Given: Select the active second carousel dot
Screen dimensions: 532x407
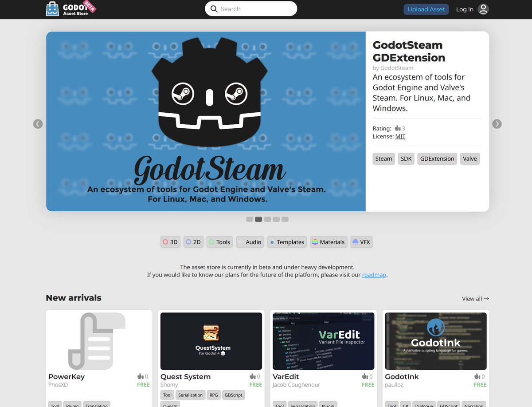Looking at the screenshot, I should coord(258,219).
